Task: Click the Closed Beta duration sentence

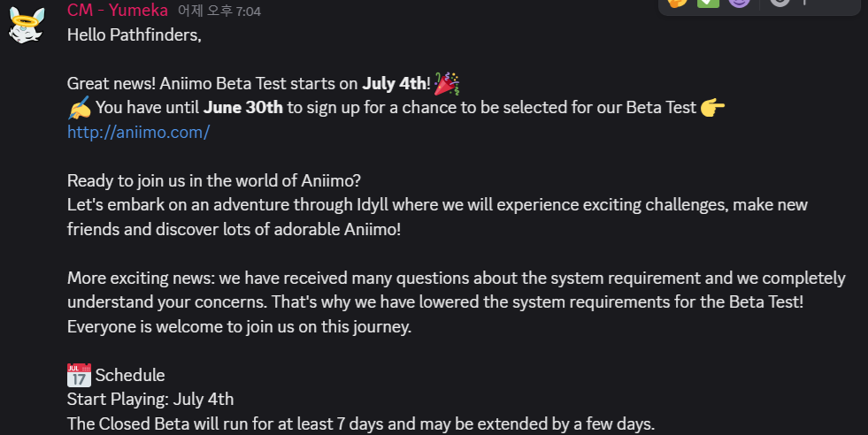Action: (x=360, y=424)
